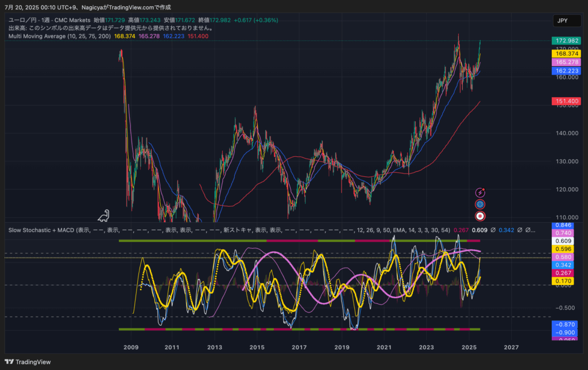Screen dimensions: 588x370
Task: Click the pink 165.278 price axis label
Action: click(564, 62)
